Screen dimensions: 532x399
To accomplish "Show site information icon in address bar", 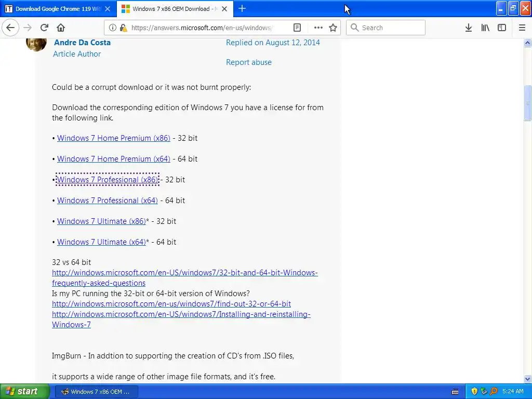I will click(x=112, y=28).
